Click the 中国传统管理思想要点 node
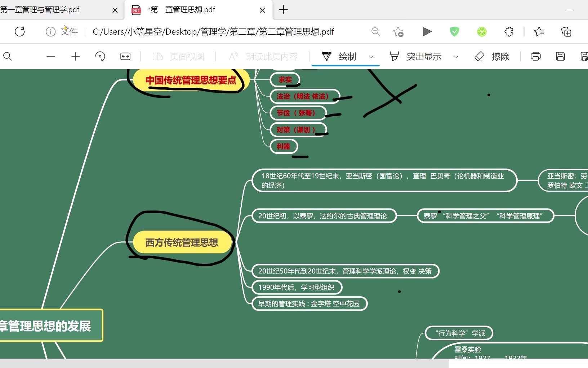 pyautogui.click(x=191, y=80)
